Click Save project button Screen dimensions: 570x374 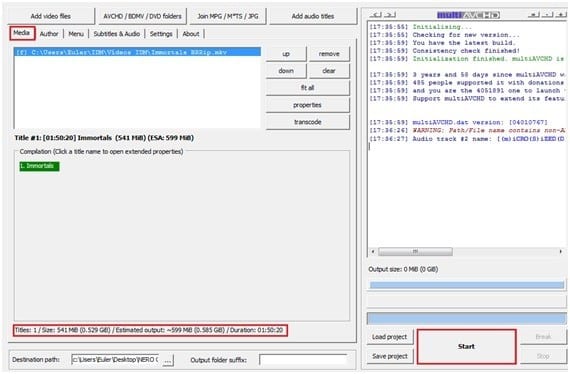tap(390, 356)
